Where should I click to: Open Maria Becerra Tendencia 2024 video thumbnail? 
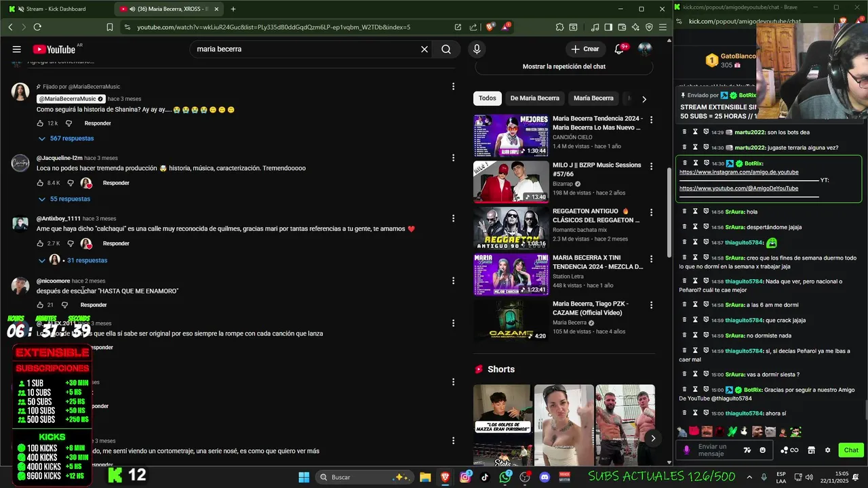coord(511,136)
